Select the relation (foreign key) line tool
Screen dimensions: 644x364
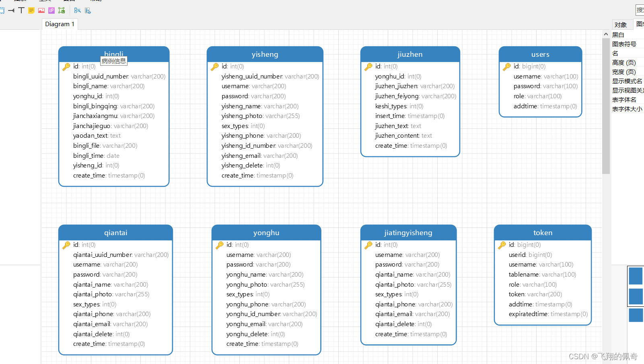tap(11, 10)
